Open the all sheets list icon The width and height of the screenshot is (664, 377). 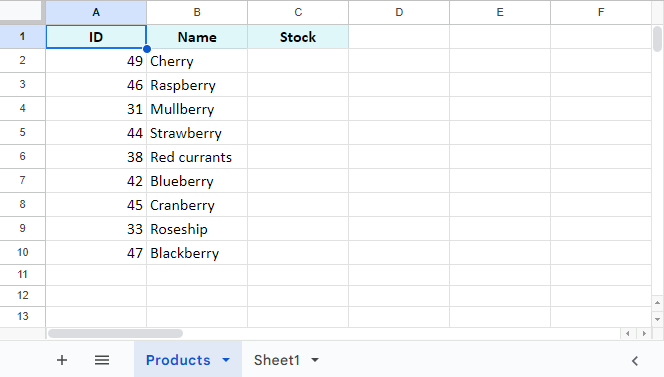[102, 360]
